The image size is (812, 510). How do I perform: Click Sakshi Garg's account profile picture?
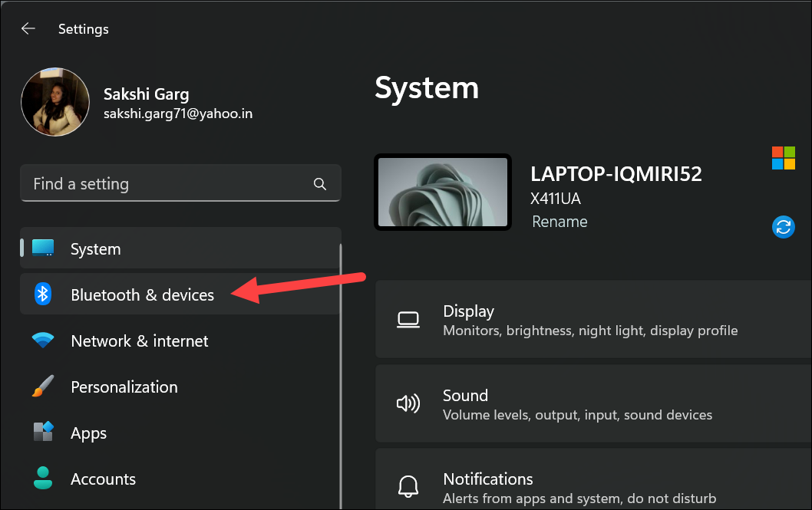pyautogui.click(x=55, y=101)
